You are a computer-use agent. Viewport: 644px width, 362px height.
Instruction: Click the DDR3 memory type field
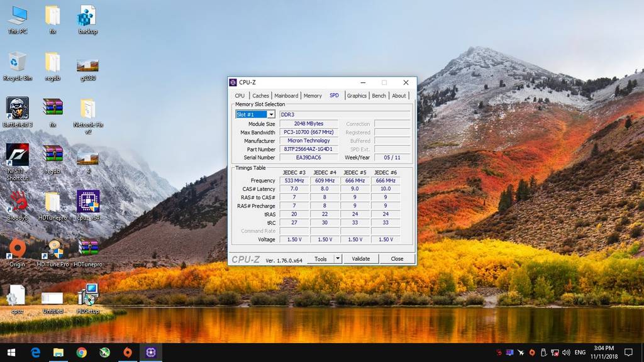point(345,114)
